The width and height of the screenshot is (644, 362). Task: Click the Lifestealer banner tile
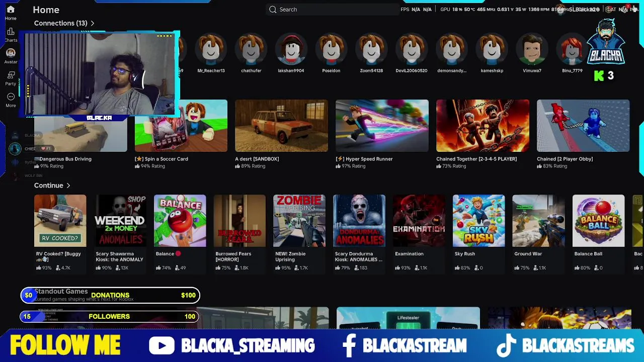[x=408, y=318]
